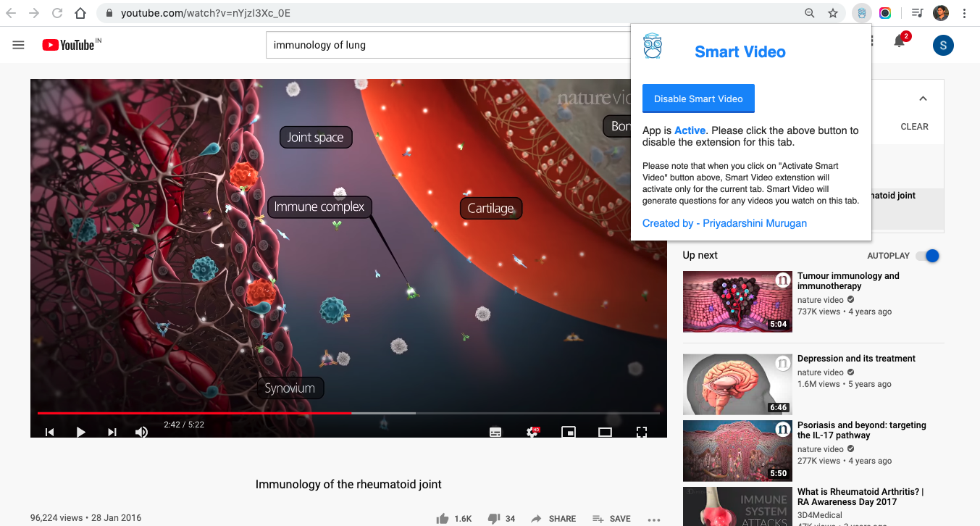Viewport: 980px width, 526px height.
Task: Click CLEAR in the queue panel
Action: (x=914, y=126)
